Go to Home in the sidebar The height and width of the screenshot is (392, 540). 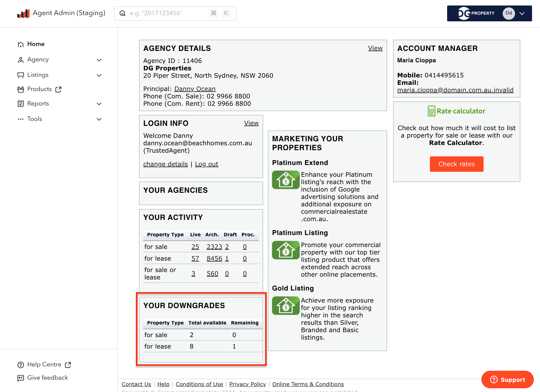(36, 44)
